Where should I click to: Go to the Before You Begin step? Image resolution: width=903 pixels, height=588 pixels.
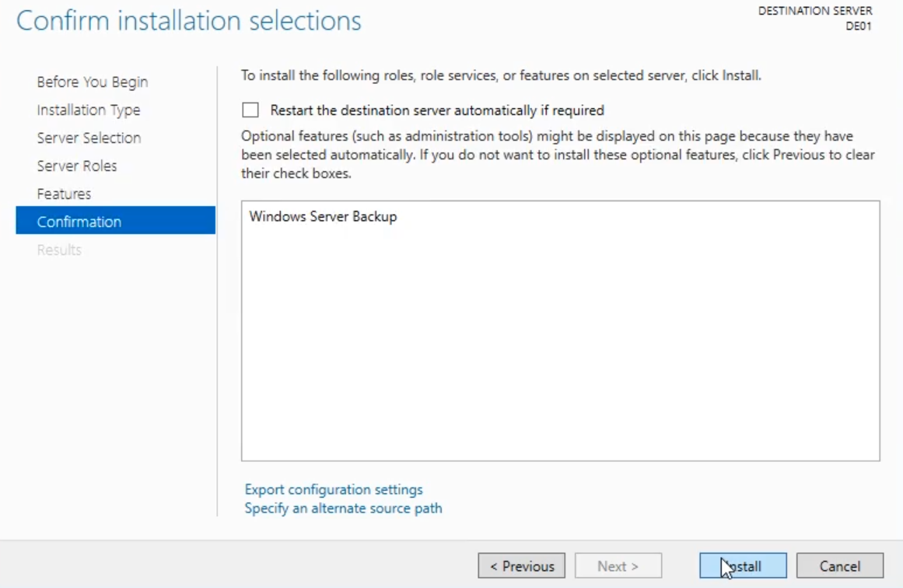[x=92, y=82]
